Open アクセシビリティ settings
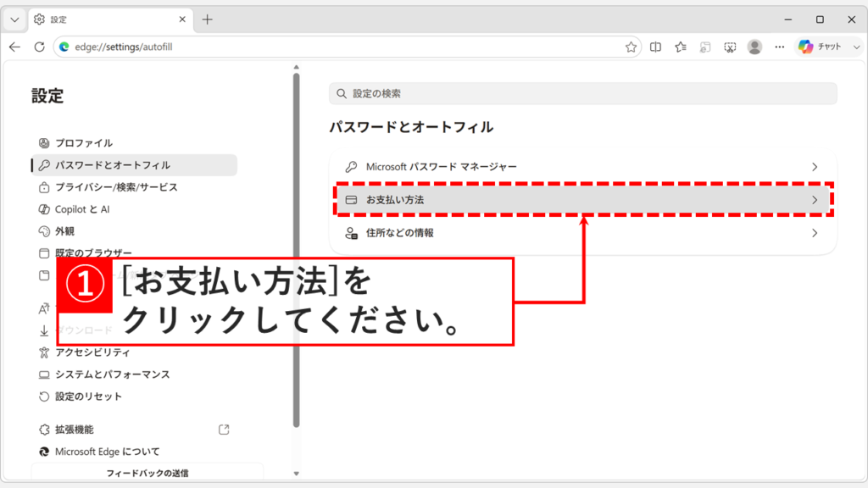868x488 pixels. tap(135, 352)
